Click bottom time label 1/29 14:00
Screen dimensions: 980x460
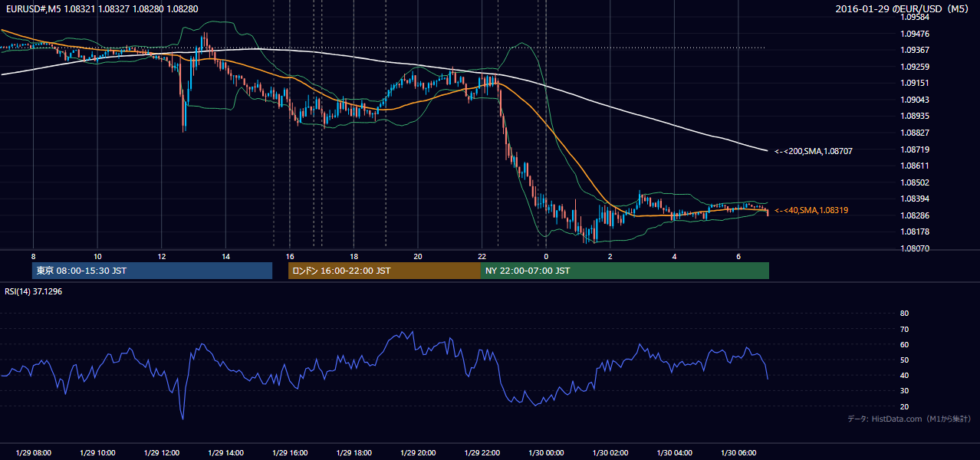pyautogui.click(x=225, y=453)
